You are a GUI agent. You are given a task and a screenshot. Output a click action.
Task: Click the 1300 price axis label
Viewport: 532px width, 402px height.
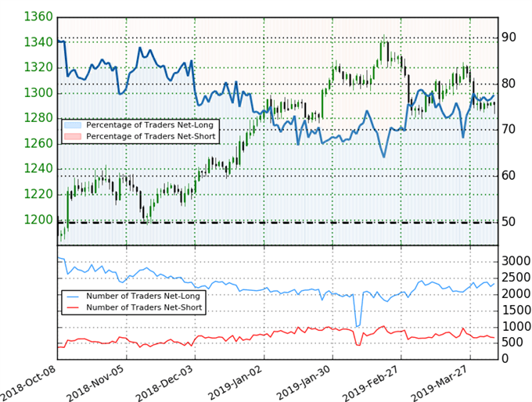(38, 93)
